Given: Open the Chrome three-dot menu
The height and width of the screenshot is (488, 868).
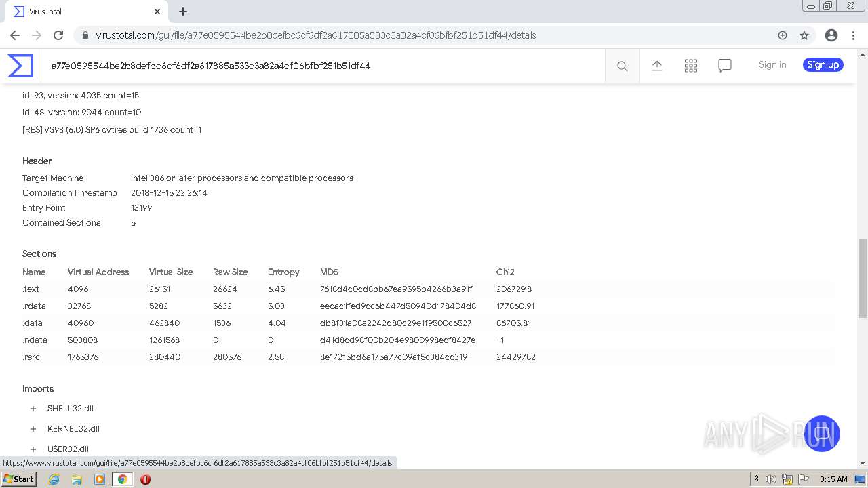Looking at the screenshot, I should [853, 35].
